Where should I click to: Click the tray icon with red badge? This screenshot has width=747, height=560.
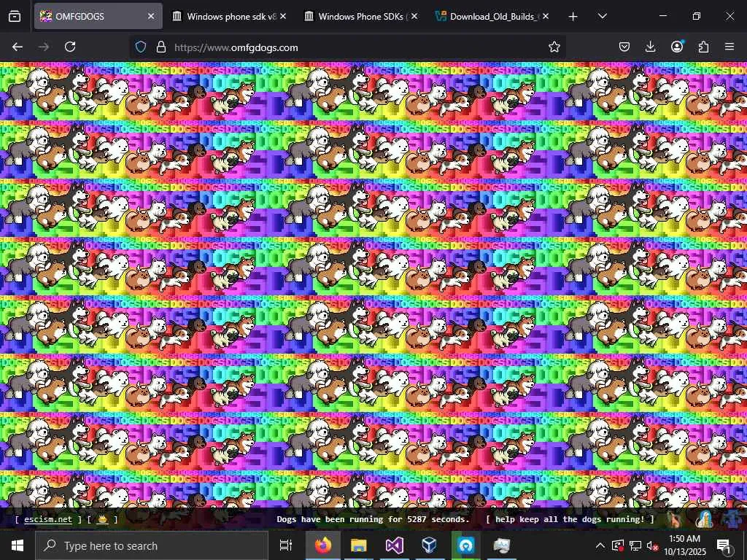(618, 545)
